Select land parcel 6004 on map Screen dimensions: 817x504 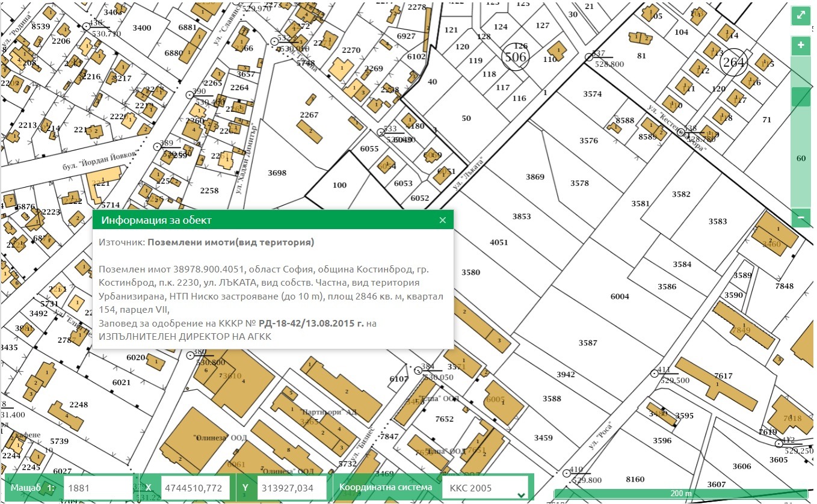(x=619, y=297)
